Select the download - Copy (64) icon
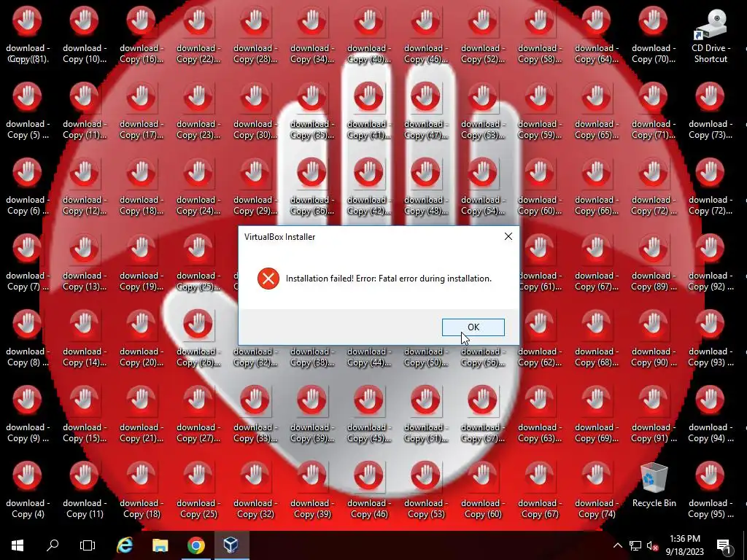 tap(597, 36)
